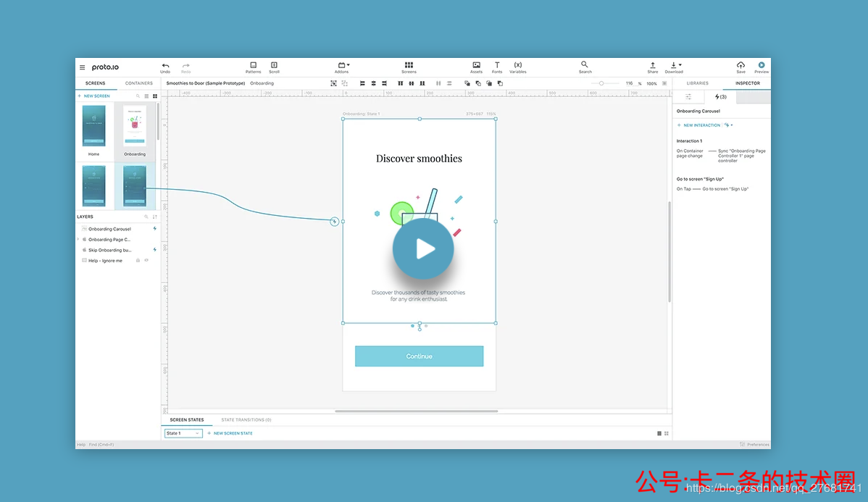Click New Screen State button

point(230,433)
